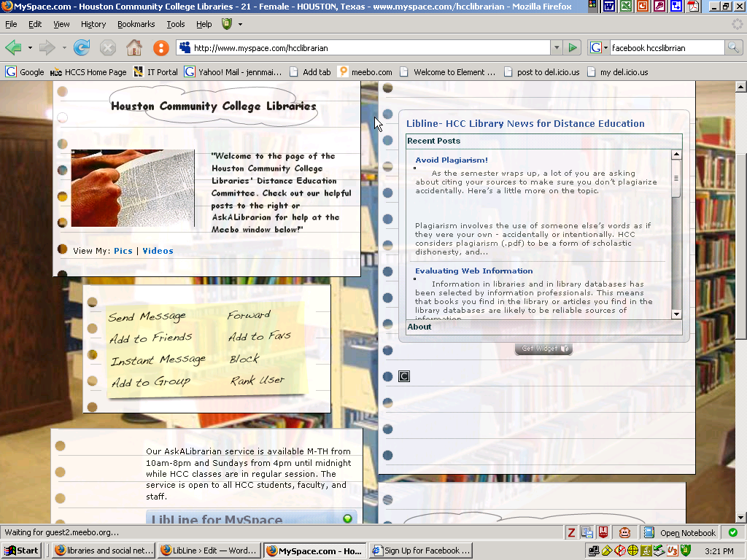The image size is (747, 560).
Task: Click the Zotero Z icon in the status bar
Action: (571, 532)
